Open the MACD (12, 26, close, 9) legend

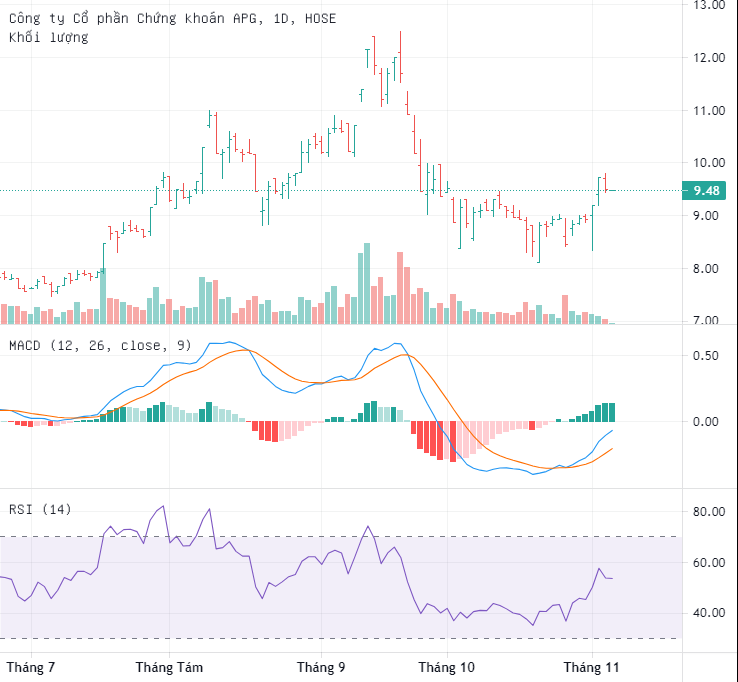(x=100, y=345)
